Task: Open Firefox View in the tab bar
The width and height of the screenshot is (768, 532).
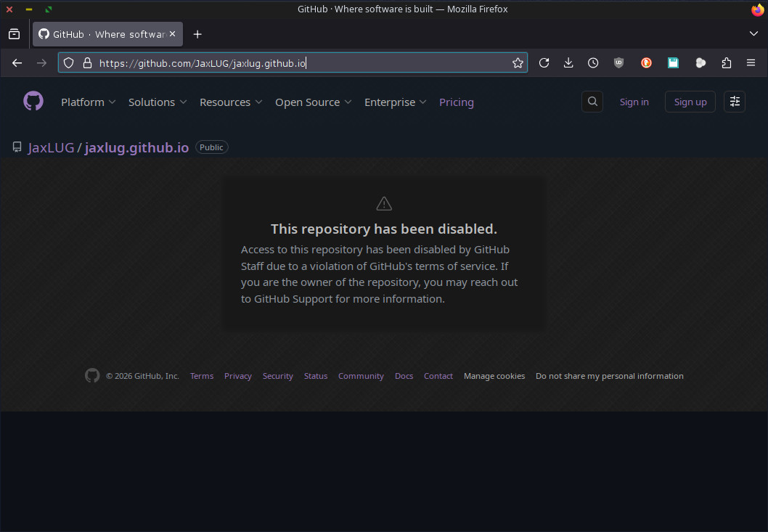Action: pos(15,34)
